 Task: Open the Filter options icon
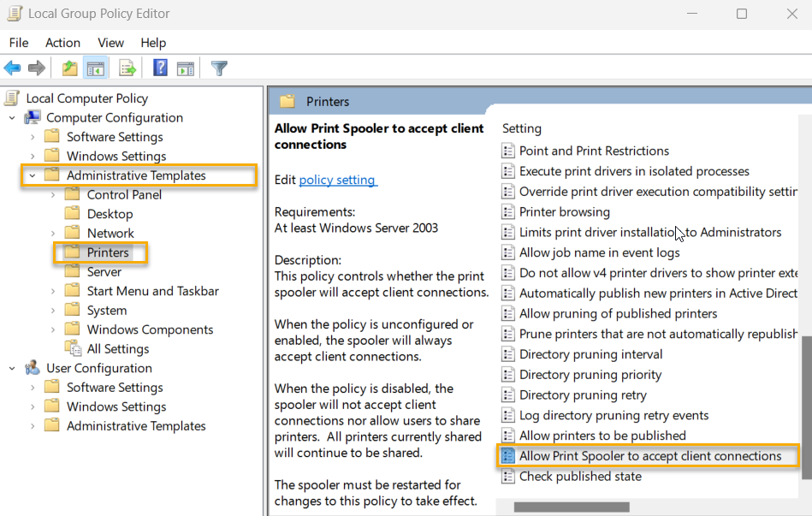(219, 68)
